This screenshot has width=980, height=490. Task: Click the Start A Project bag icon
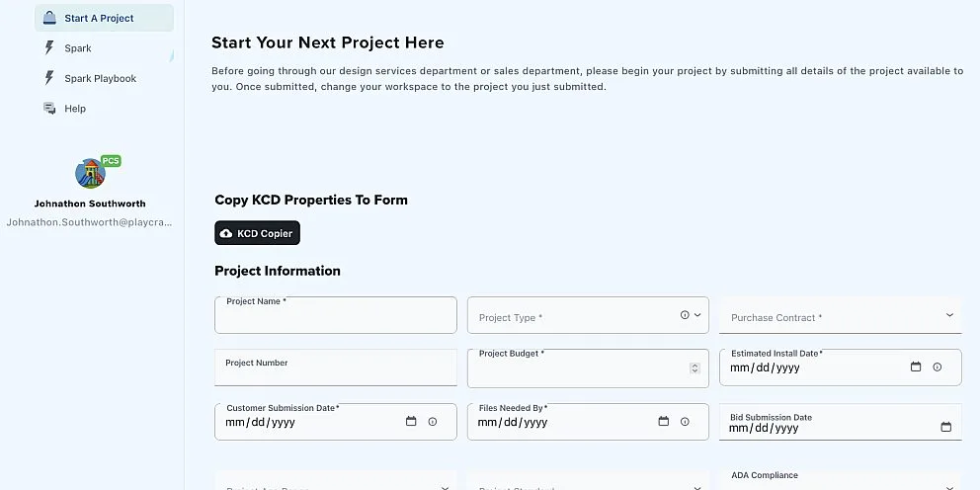(49, 18)
